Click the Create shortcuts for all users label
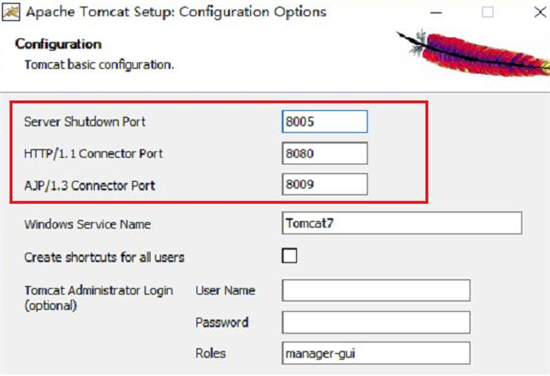 pos(104,257)
